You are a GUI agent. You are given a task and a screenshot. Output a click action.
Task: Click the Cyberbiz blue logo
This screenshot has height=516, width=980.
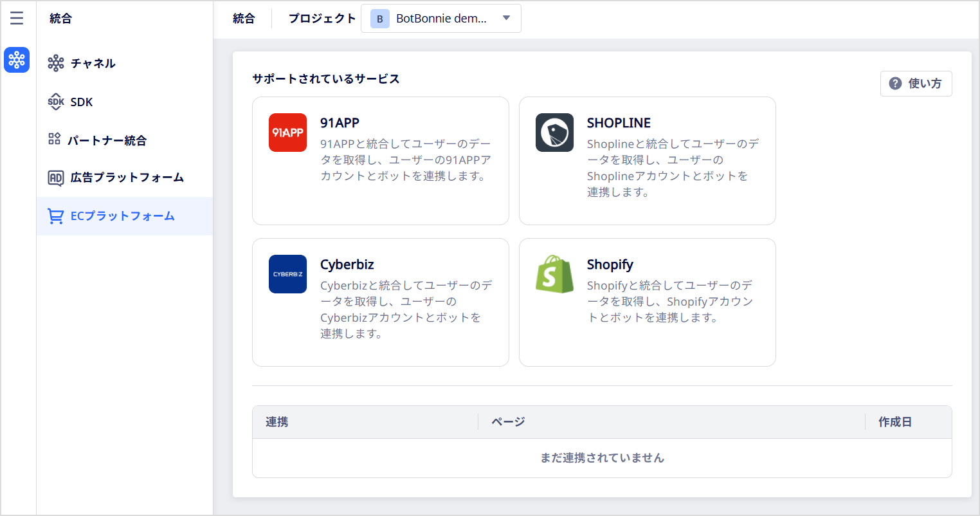(287, 274)
